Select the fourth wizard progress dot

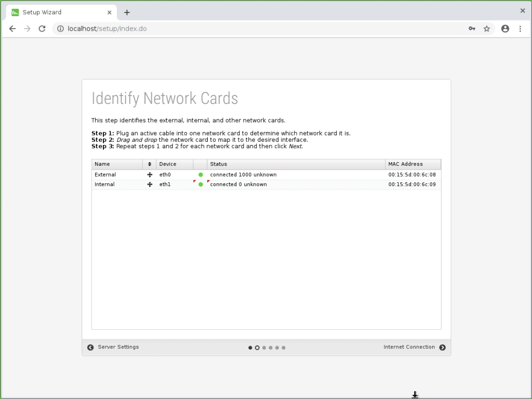(x=270, y=348)
